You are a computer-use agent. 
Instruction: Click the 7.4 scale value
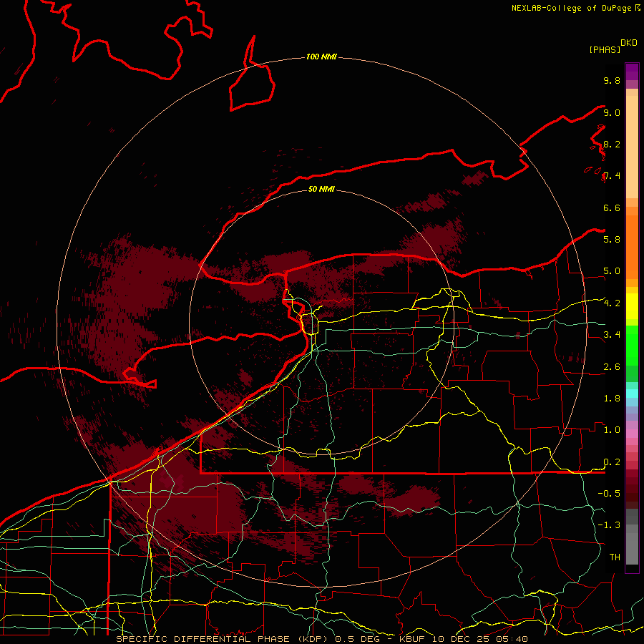[x=612, y=176]
